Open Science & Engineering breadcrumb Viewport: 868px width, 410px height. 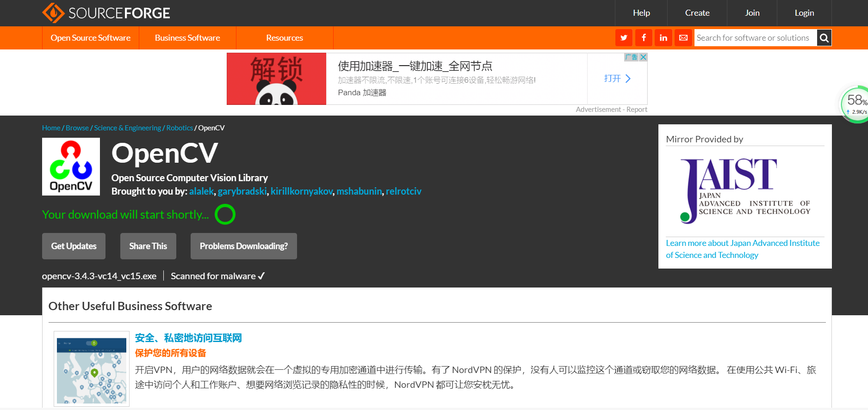(128, 128)
